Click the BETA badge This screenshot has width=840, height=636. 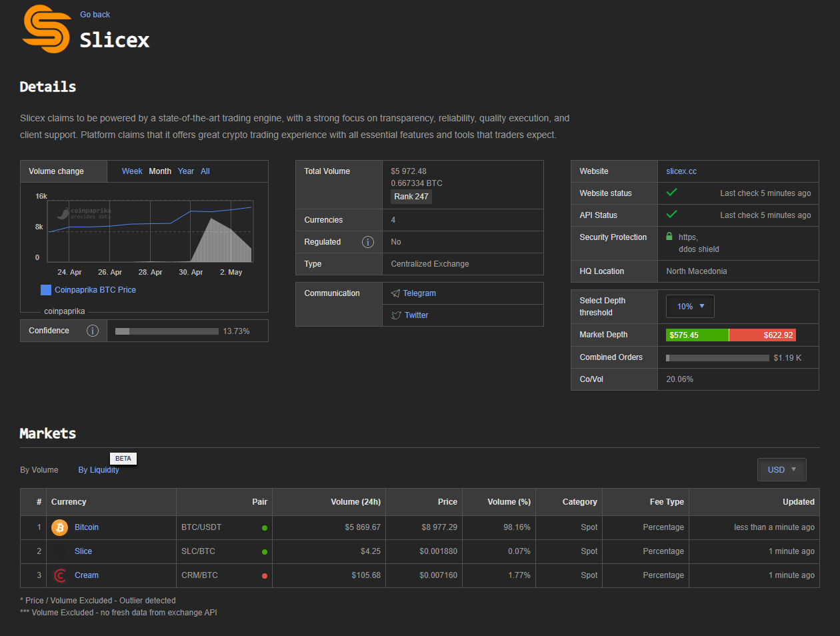[123, 459]
